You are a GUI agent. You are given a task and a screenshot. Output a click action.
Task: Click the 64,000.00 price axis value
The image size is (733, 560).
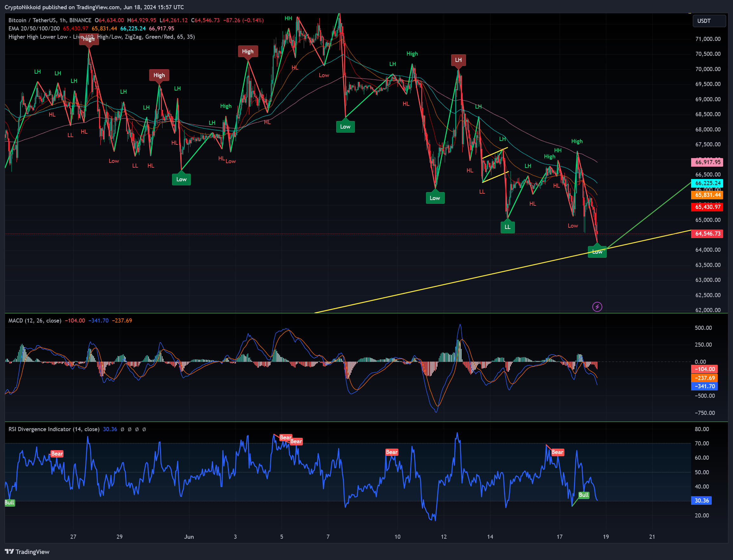(x=708, y=250)
